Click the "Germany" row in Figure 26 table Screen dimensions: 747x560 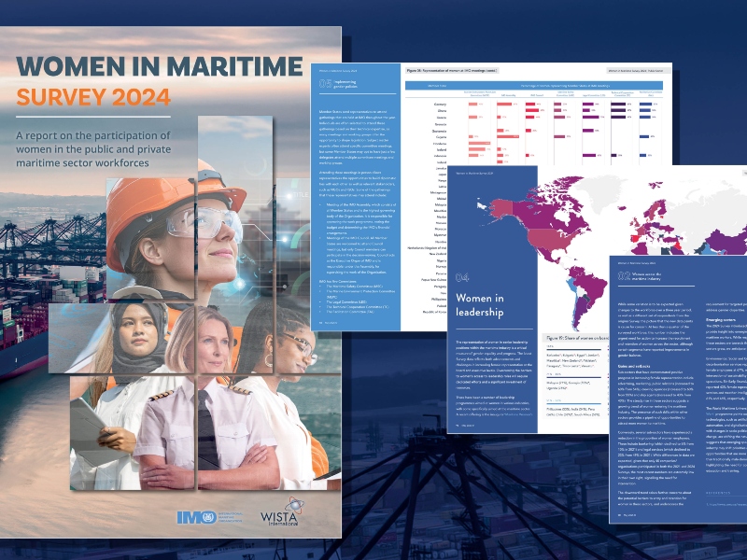(536, 104)
